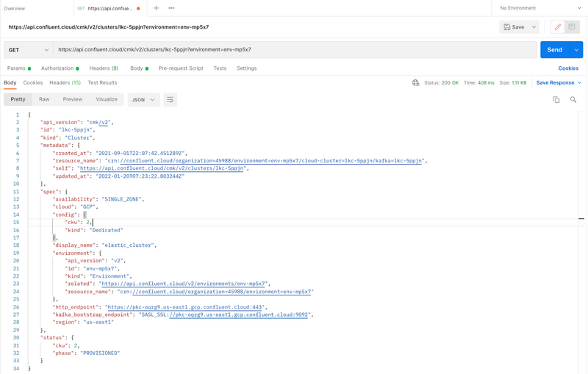Switch to Preview view

point(72,99)
